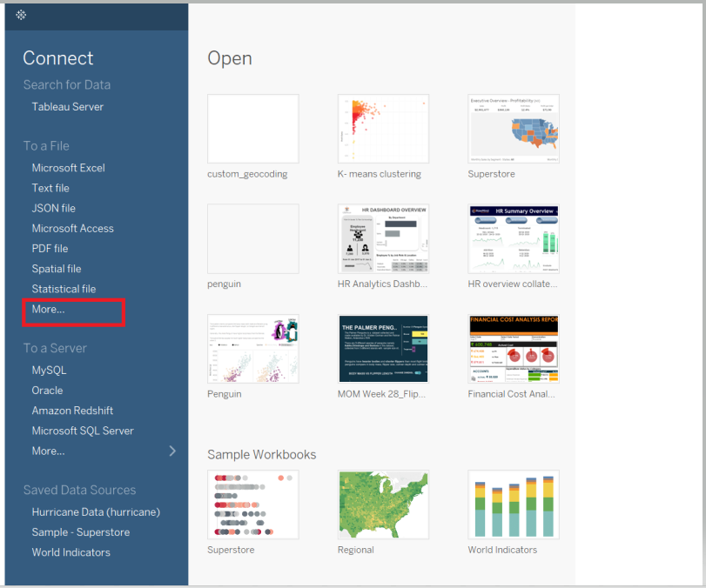Select the JSON file connector
Image resolution: width=706 pixels, height=588 pixels.
click(x=54, y=208)
